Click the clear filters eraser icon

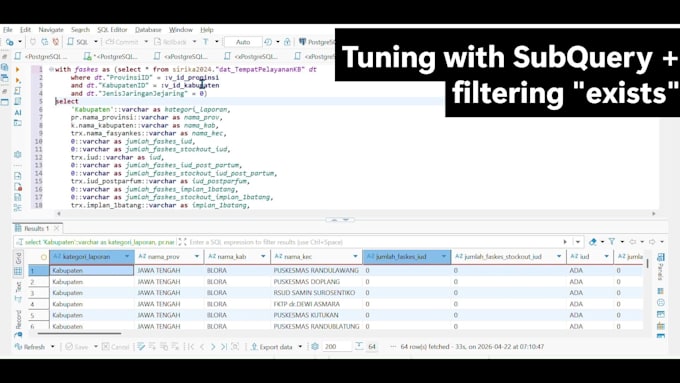[593, 242]
